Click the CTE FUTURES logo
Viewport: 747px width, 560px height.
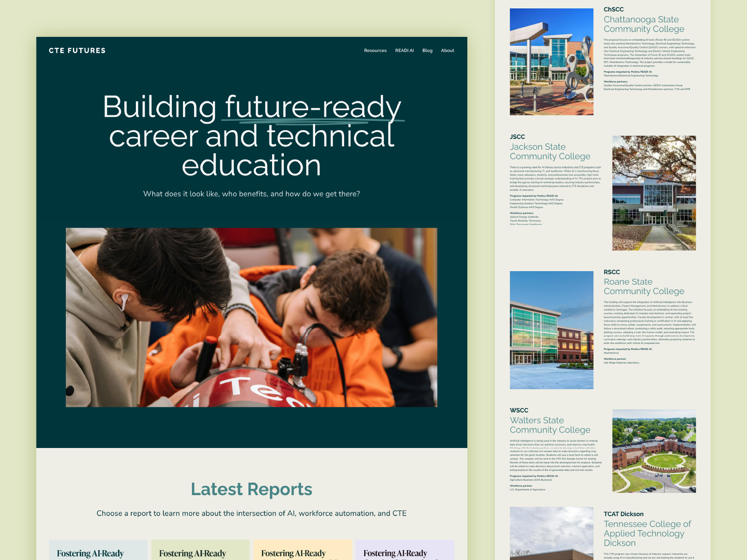pos(77,50)
